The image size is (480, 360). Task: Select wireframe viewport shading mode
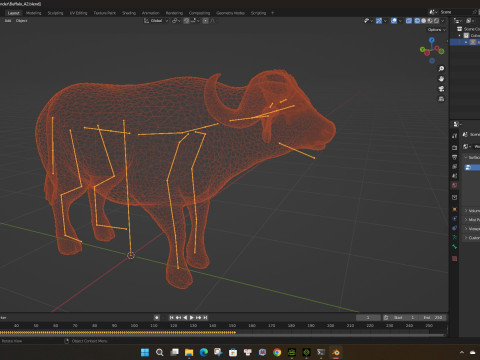pyautogui.click(x=417, y=21)
